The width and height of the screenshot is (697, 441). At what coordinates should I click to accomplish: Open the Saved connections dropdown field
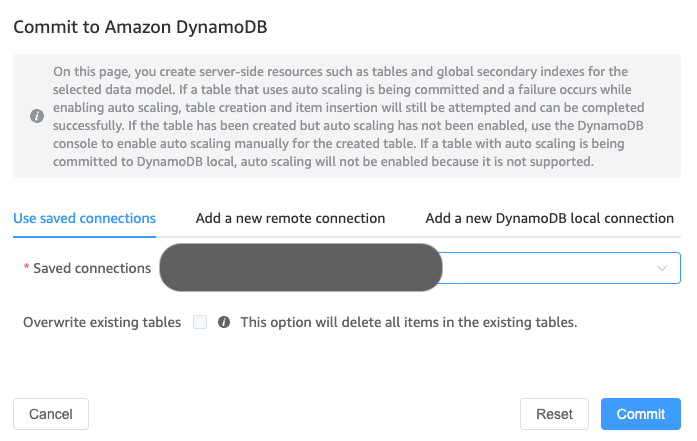pos(550,268)
